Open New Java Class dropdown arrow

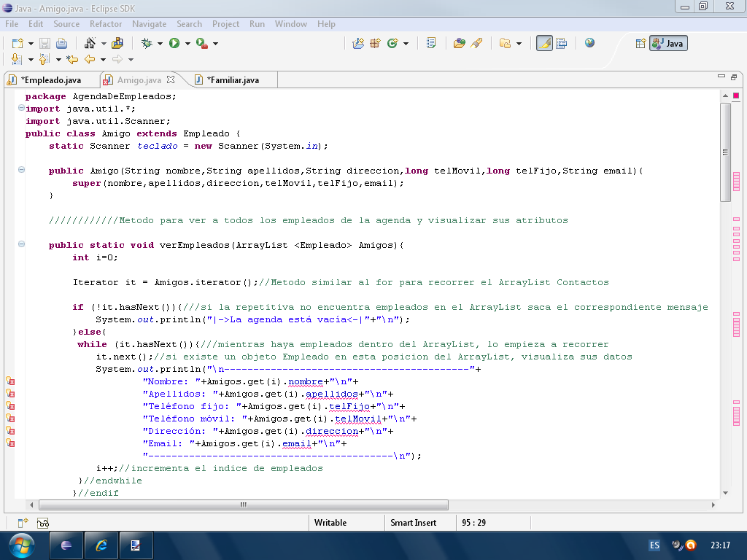(x=406, y=44)
